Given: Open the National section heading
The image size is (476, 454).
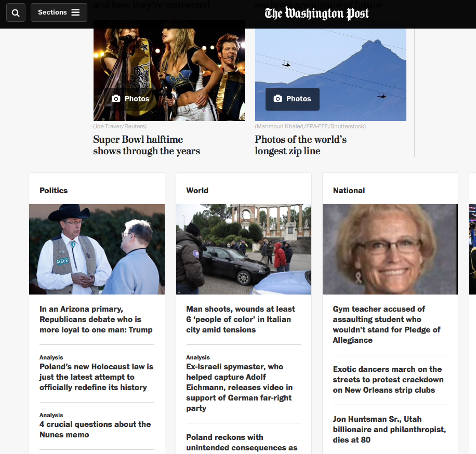Looking at the screenshot, I should [349, 191].
